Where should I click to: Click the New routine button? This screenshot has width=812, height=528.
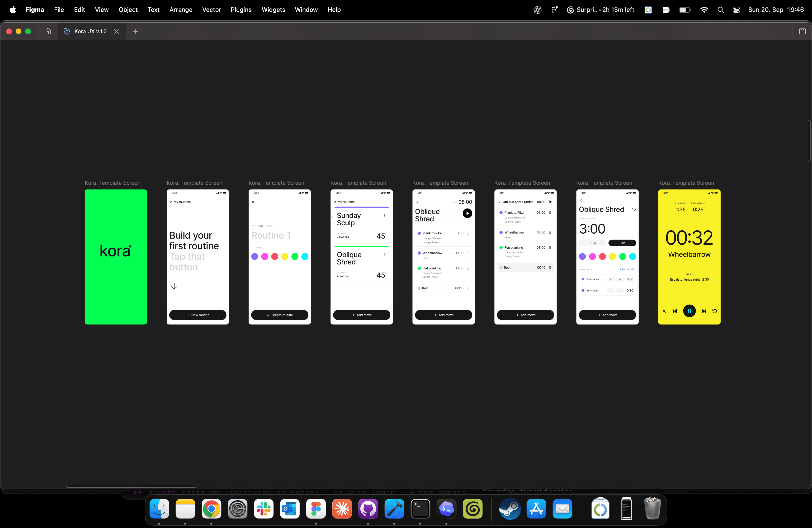[x=198, y=315]
